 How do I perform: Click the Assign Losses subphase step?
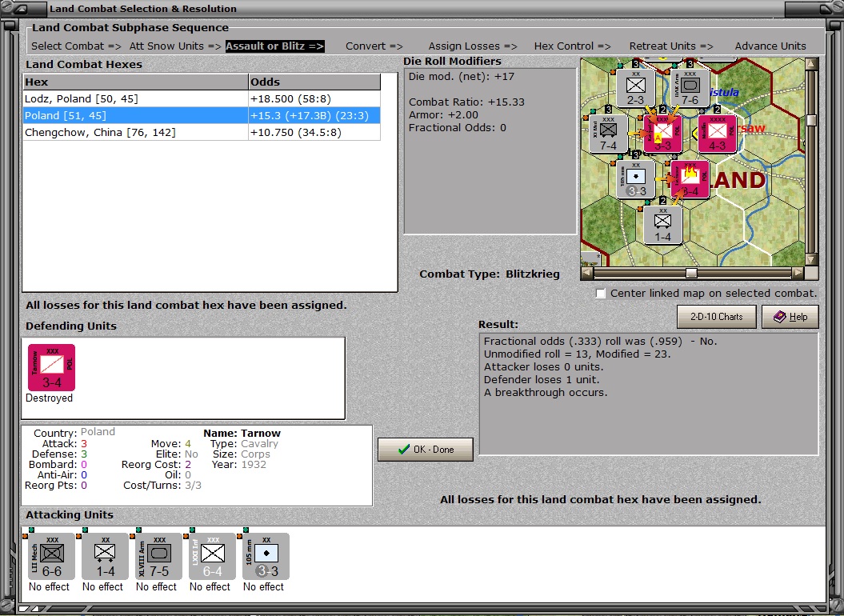472,46
